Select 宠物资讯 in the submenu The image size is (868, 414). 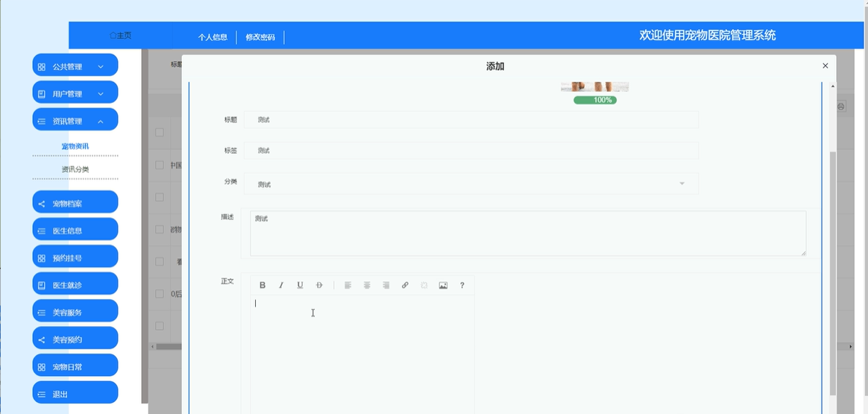75,146
